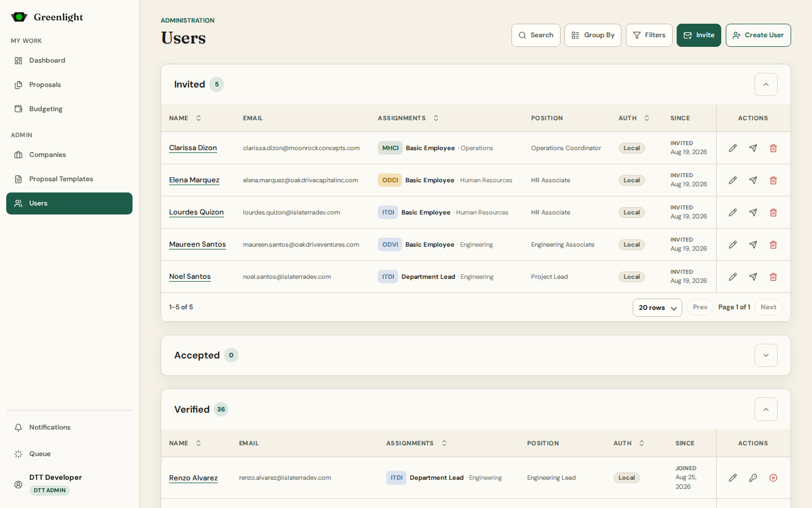Open the Queue
Image resolution: width=812 pixels, height=508 pixels.
[69, 454]
